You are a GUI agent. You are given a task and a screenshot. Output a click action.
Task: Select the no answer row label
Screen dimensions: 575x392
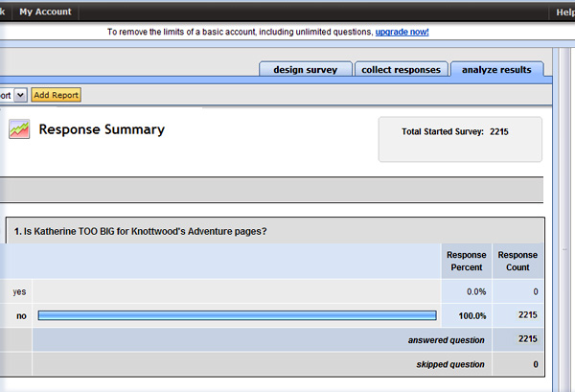(20, 315)
